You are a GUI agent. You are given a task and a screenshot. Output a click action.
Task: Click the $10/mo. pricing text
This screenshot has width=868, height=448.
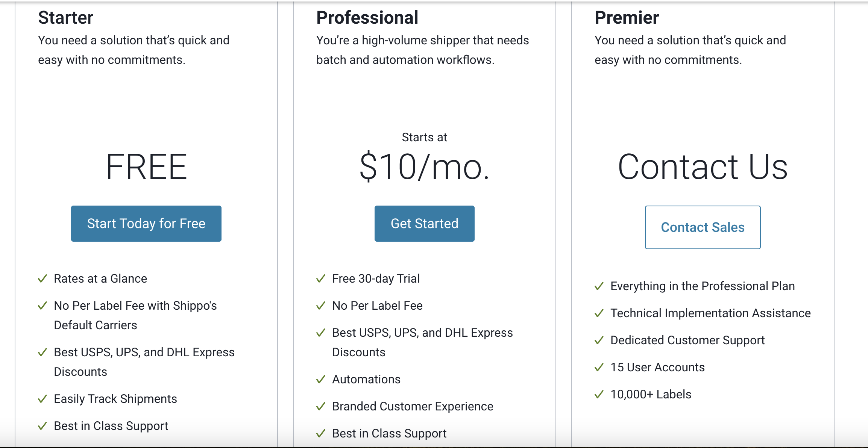(424, 169)
